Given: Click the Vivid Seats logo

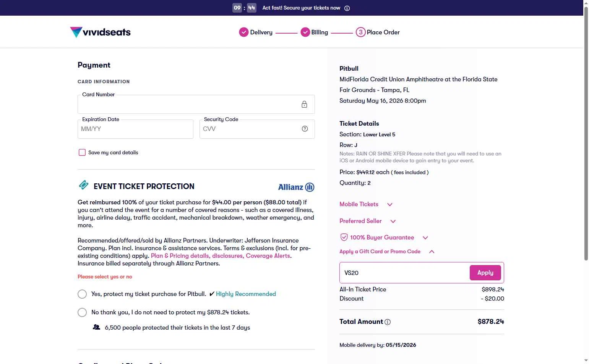Looking at the screenshot, I should pos(100,32).
